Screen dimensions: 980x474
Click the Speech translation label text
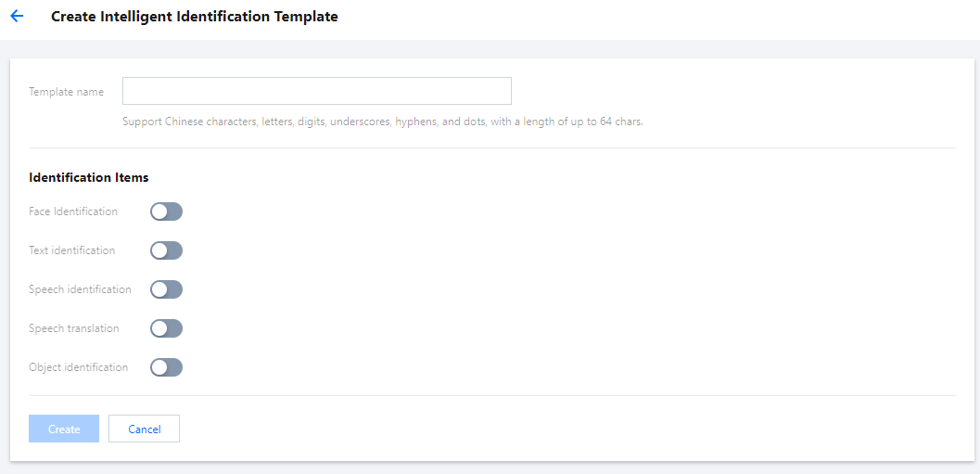(73, 328)
